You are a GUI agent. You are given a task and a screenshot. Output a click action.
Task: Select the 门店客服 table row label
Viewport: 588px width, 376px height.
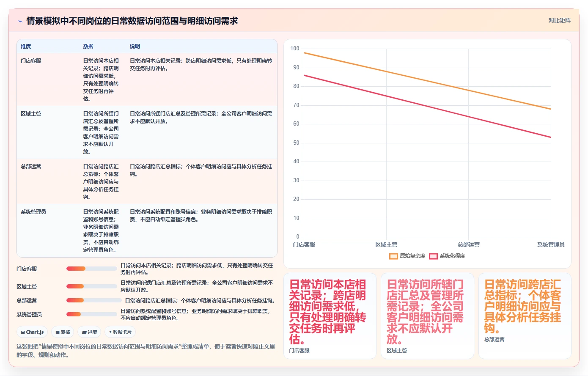coord(31,61)
